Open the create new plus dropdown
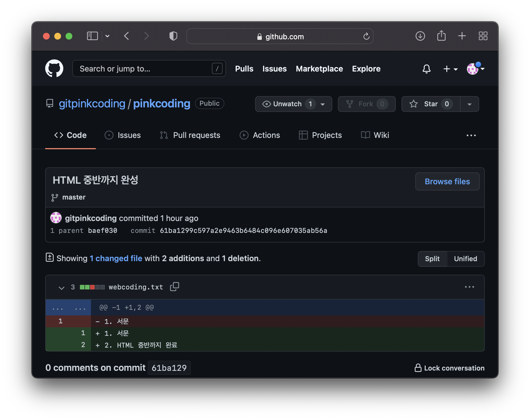530x420 pixels. click(450, 69)
